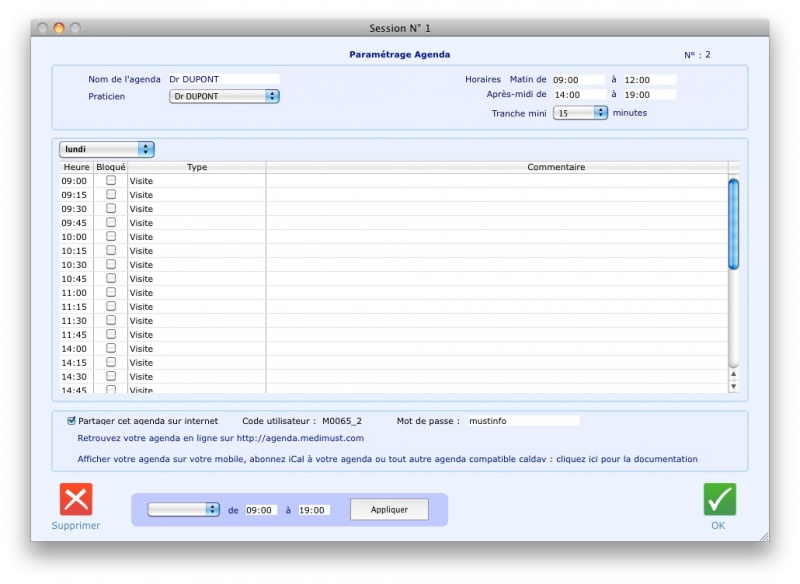Toggle Bloqué checkbox for 10:45 slot
The width and height of the screenshot is (800, 584).
(x=111, y=278)
